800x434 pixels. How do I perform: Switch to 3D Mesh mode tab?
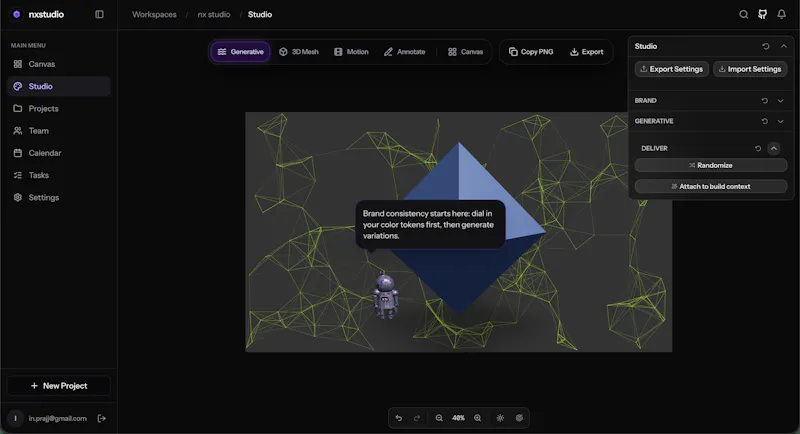298,52
